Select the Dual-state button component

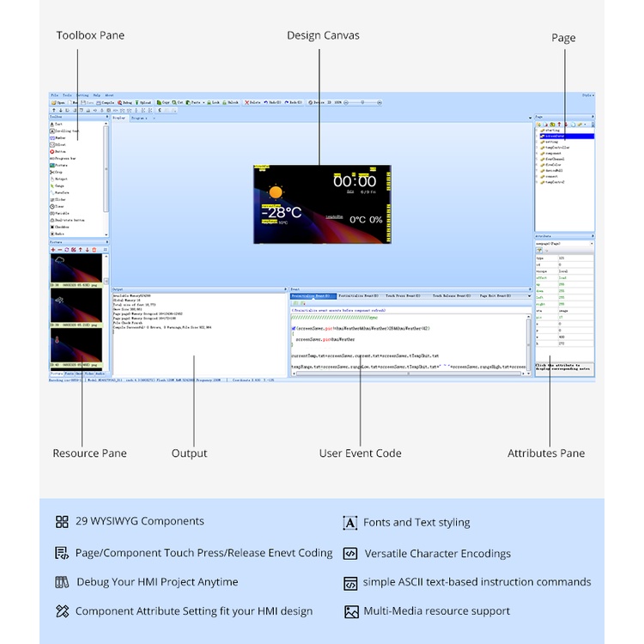(66, 220)
